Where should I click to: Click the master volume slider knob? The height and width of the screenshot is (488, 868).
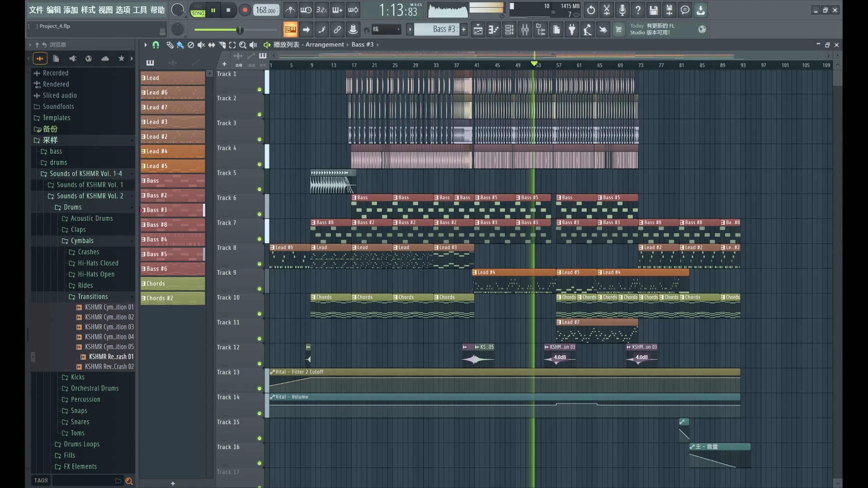240,30
